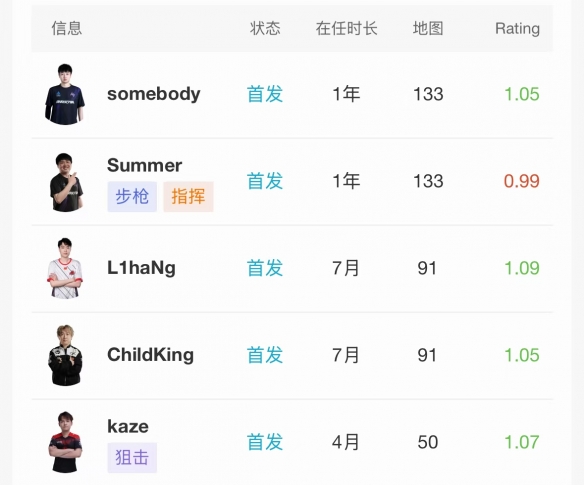This screenshot has height=485, width=584.
Task: Click Summer's 0.99 rating value
Action: click(x=521, y=181)
